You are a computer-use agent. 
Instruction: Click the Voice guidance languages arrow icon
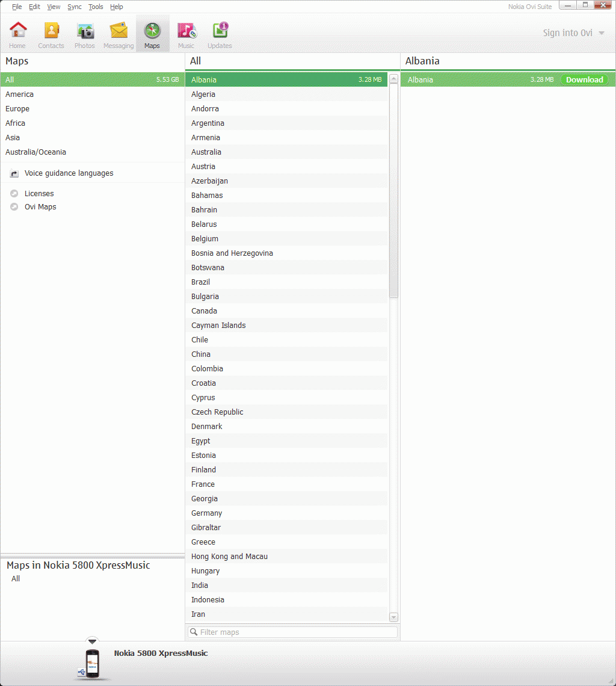(14, 173)
